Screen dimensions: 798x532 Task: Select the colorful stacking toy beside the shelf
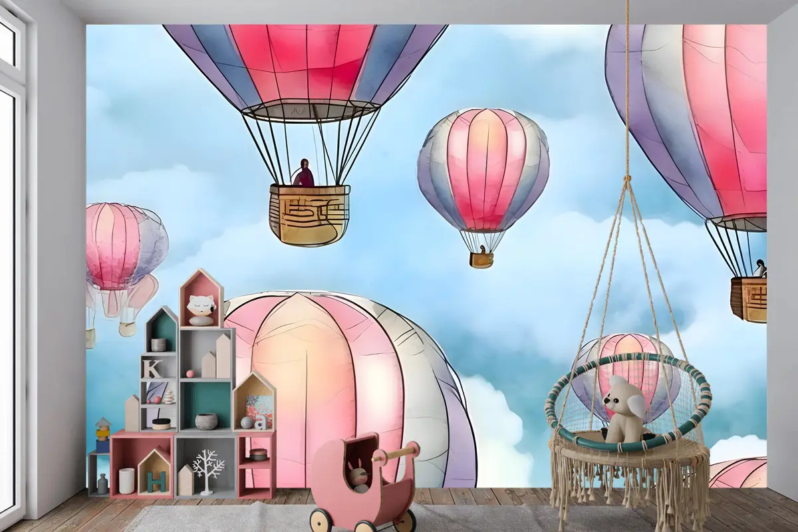pyautogui.click(x=102, y=436)
